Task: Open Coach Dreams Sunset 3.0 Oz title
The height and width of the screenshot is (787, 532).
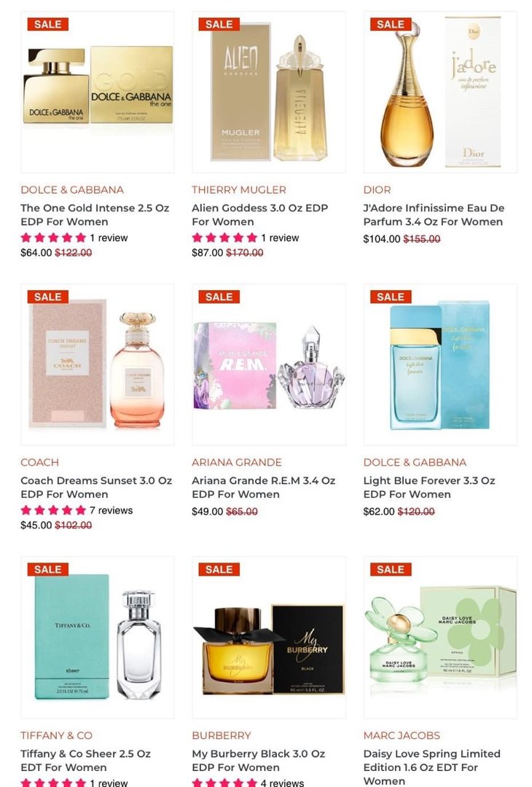Action: (96, 488)
